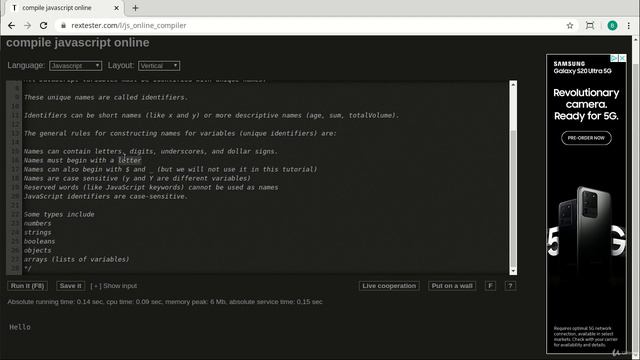Click the 'strings' line in the editor
640x360 pixels.
pos(38,232)
